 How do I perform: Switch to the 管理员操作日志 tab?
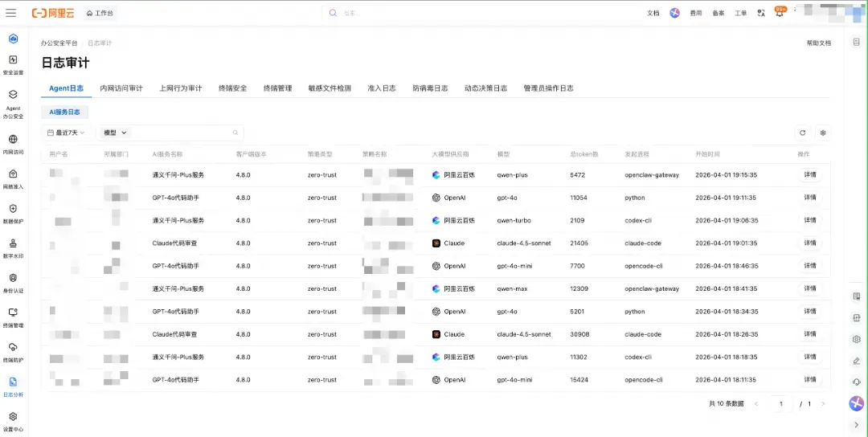point(548,88)
